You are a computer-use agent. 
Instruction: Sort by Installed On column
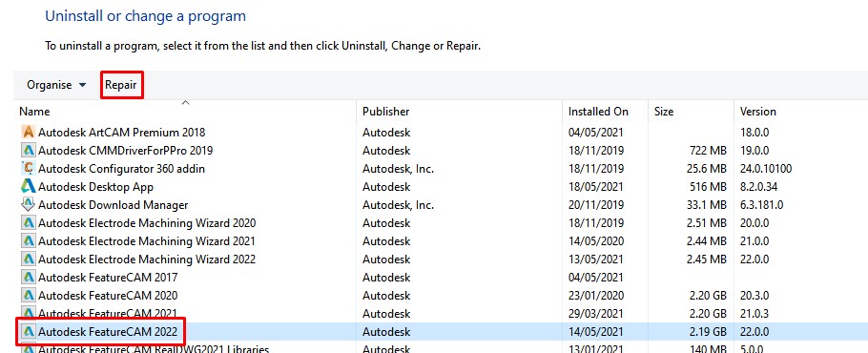(598, 112)
